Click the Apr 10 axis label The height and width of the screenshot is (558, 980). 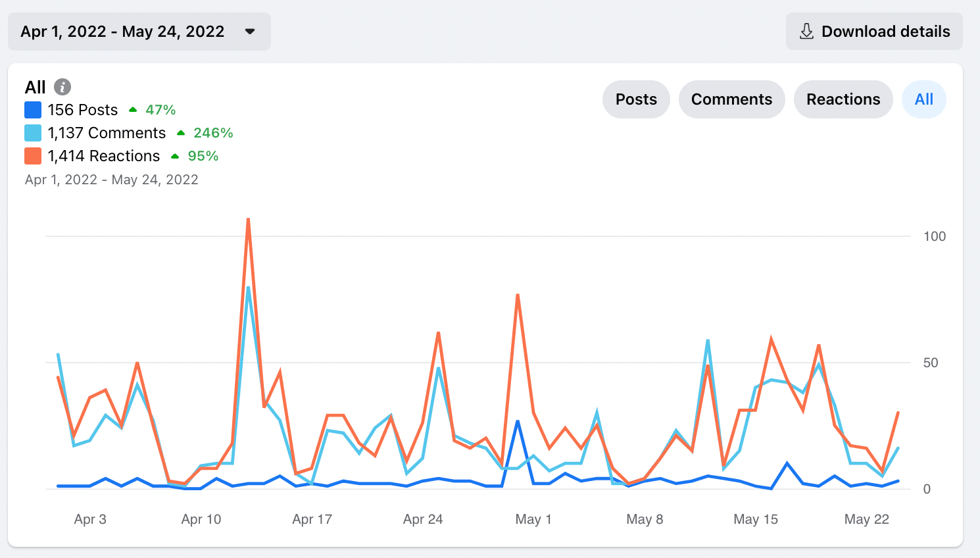(x=201, y=519)
